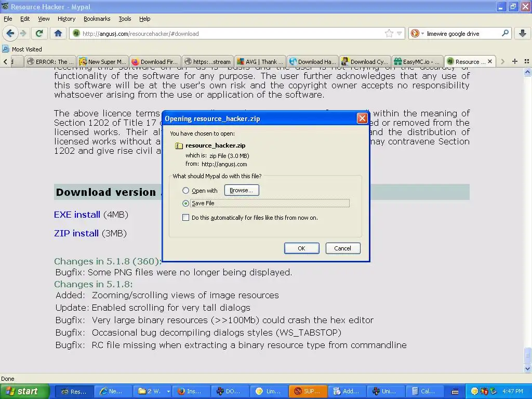Open the Windows start menu
532x399 pixels.
coord(24,391)
